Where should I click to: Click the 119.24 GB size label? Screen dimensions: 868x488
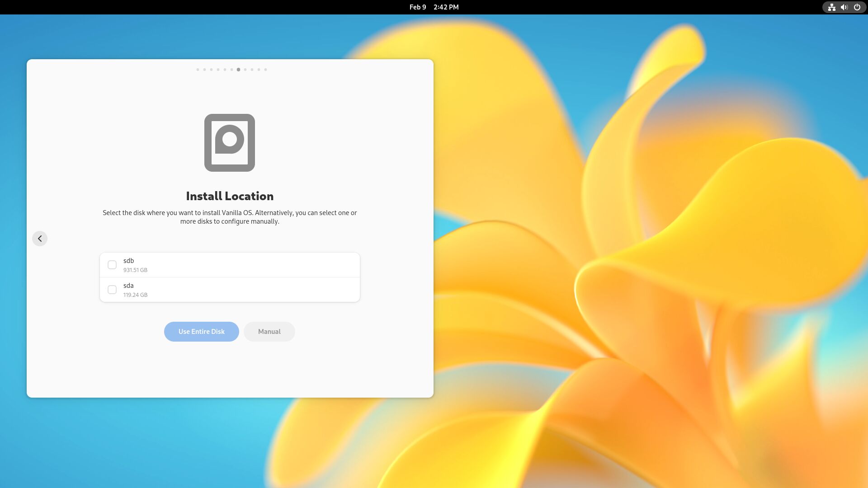point(135,295)
